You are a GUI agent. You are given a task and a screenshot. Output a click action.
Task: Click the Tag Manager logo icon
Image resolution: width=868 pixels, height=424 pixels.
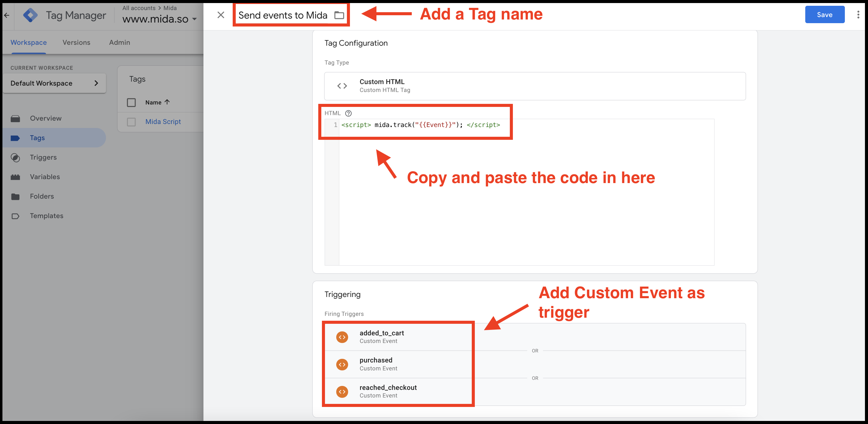(x=30, y=15)
